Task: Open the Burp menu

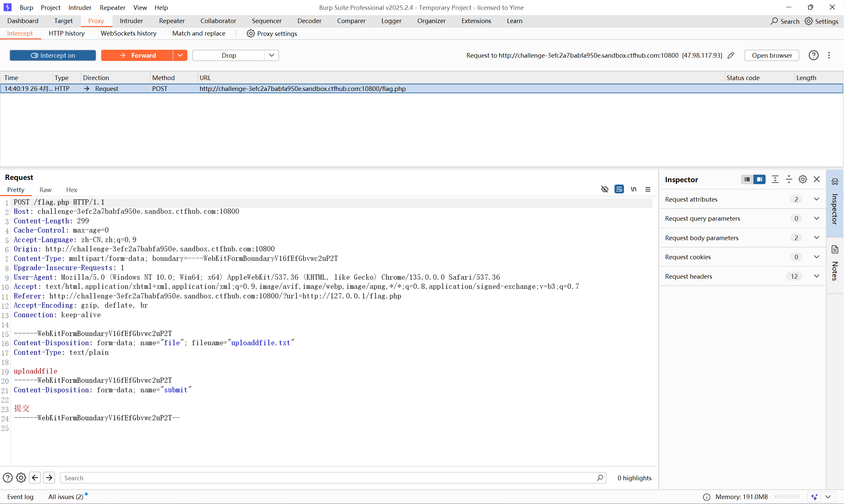Action: [x=26, y=8]
